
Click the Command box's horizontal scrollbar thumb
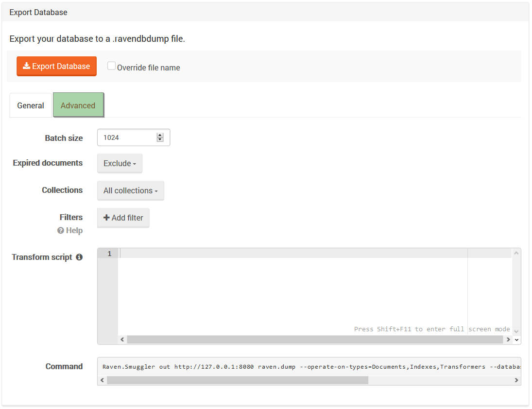click(238, 380)
